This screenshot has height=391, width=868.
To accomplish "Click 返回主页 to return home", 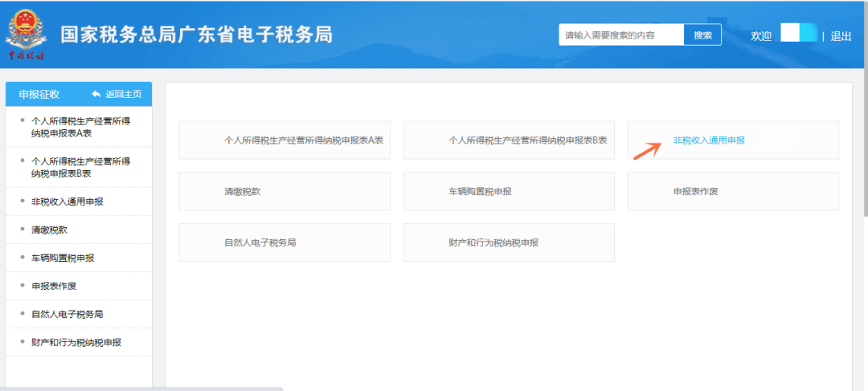I will click(124, 94).
